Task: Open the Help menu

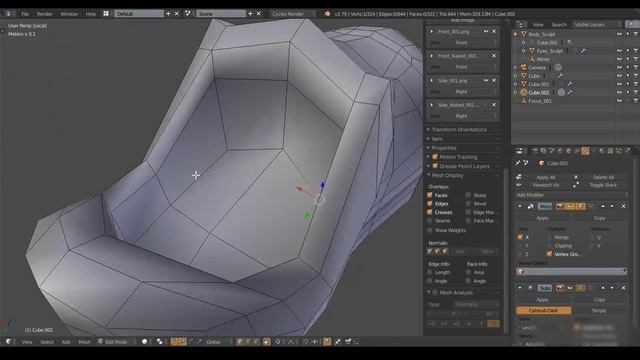Action: coord(91,14)
